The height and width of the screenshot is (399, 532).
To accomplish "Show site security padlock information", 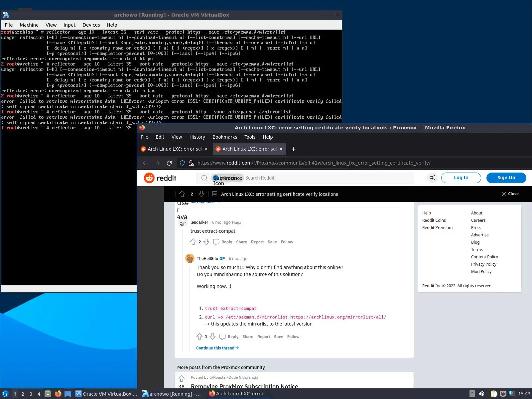I will coord(191,163).
